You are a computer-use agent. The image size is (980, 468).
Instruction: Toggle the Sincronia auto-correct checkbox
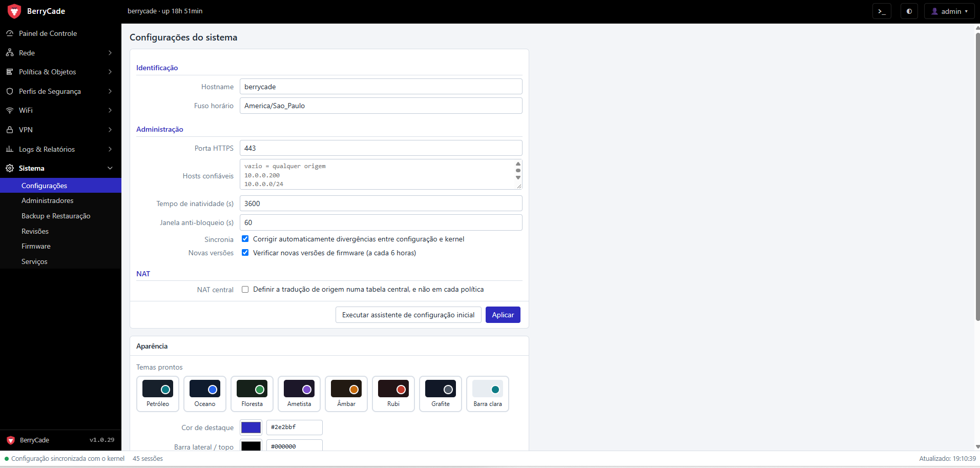(245, 239)
